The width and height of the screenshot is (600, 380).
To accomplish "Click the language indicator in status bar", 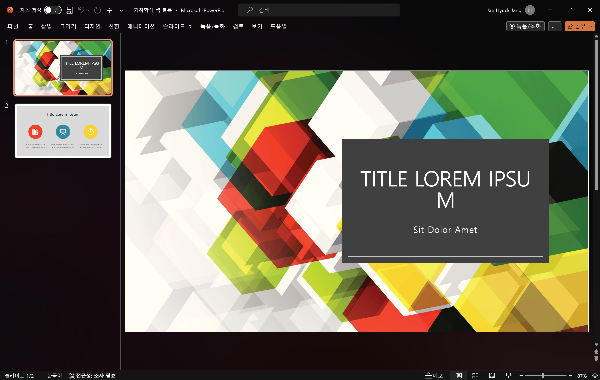I will coord(54,376).
